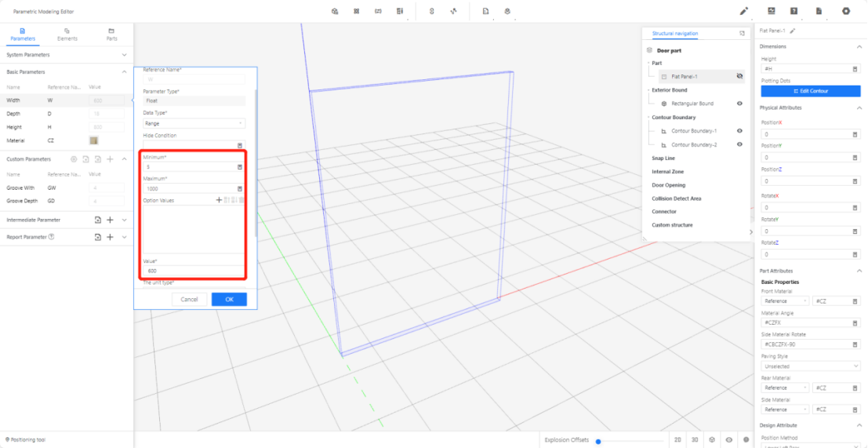Rename Flat Panel-1 with pencil icon
This screenshot has width=868, height=448.
[x=793, y=31]
